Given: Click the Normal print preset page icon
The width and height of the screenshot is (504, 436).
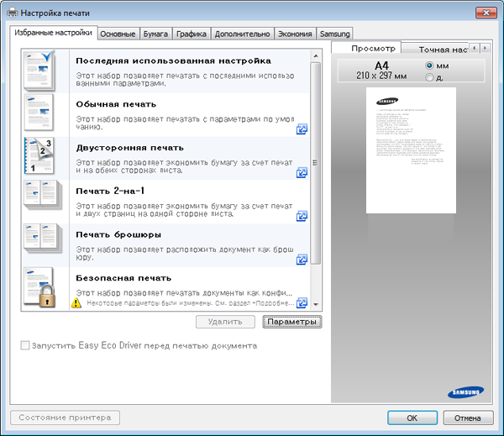Looking at the screenshot, I should pos(39,113).
